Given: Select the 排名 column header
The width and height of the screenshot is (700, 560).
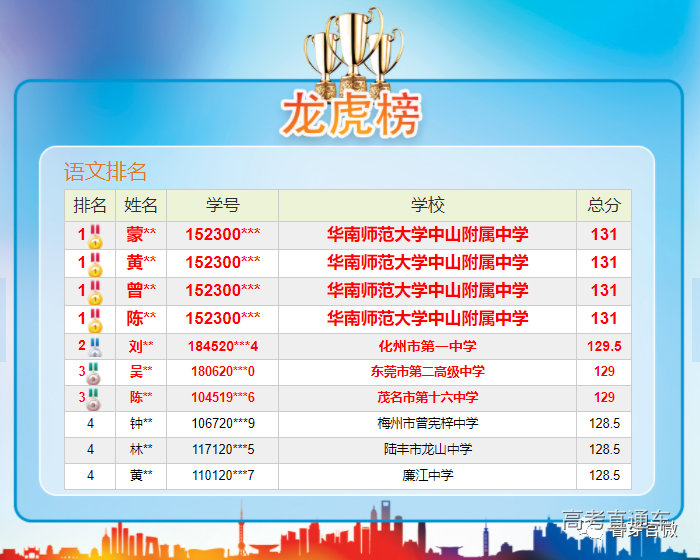Looking at the screenshot, I should (x=90, y=205).
